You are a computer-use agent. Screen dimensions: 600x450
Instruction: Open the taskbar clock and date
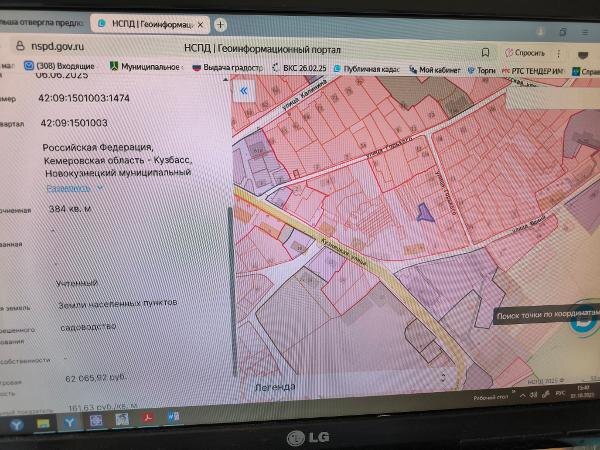(582, 392)
